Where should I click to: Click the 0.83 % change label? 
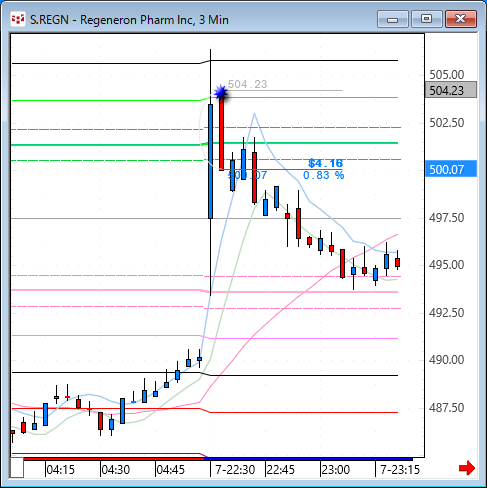point(323,175)
